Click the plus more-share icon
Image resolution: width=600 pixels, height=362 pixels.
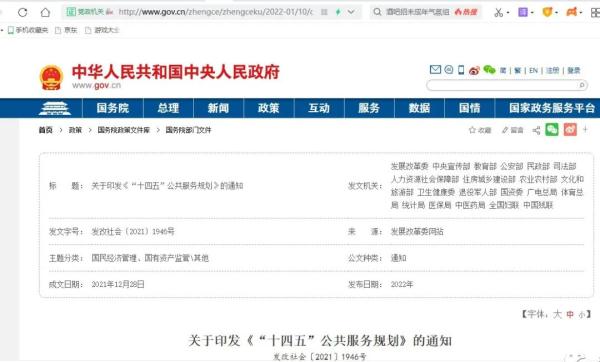click(x=585, y=130)
